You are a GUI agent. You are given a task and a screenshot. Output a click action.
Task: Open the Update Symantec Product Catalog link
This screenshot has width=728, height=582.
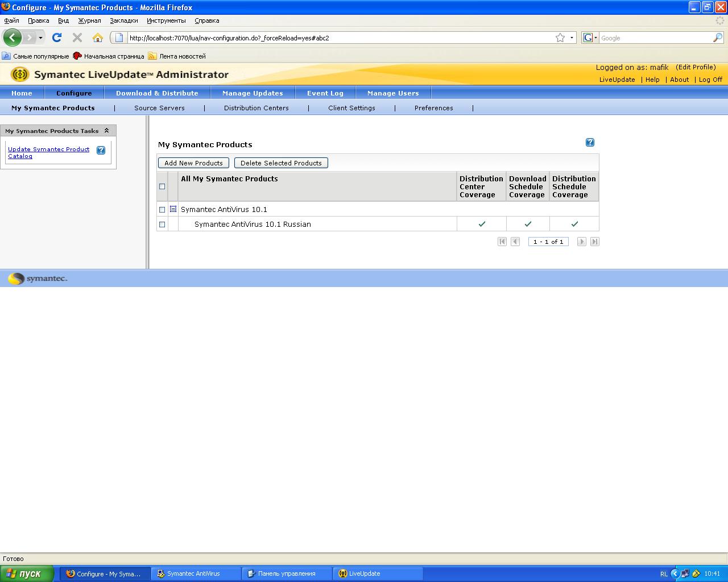click(48, 152)
